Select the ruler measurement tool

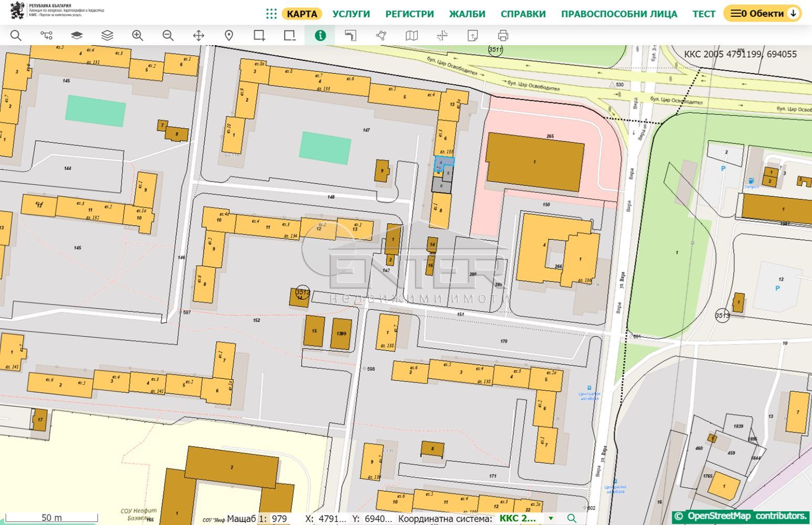(x=351, y=36)
